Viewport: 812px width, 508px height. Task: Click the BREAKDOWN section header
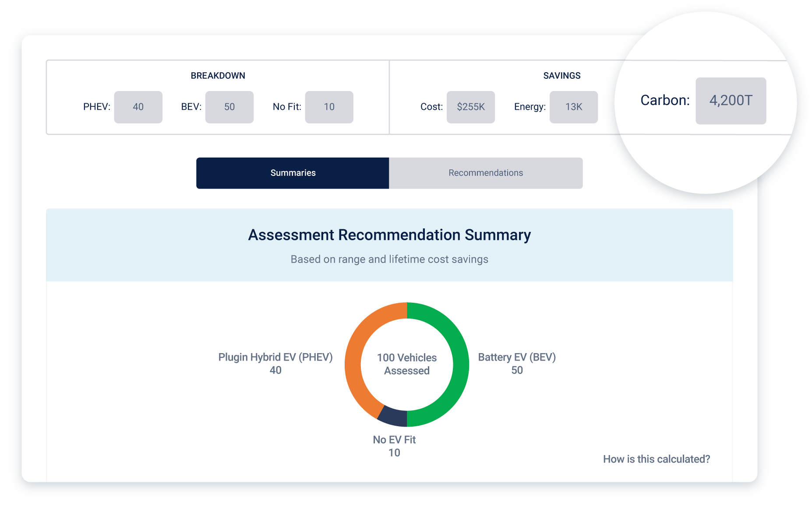(218, 75)
